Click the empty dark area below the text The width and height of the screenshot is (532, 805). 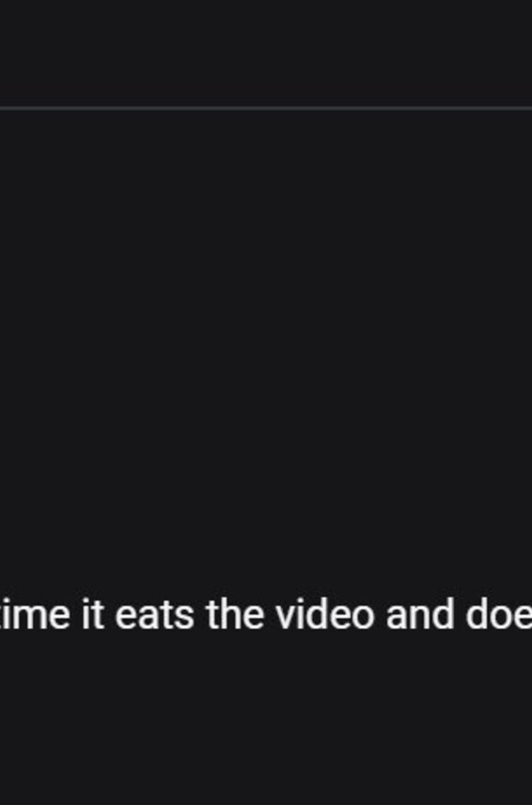click(266, 718)
